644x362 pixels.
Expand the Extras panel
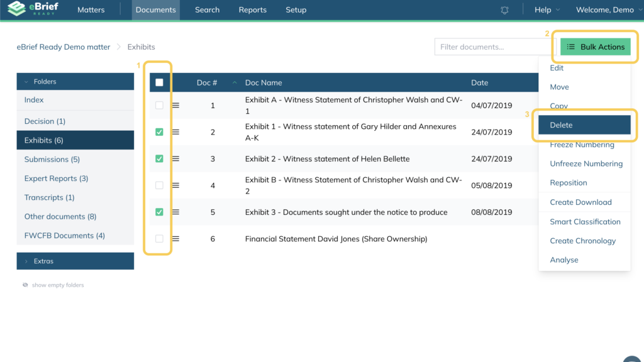75,261
